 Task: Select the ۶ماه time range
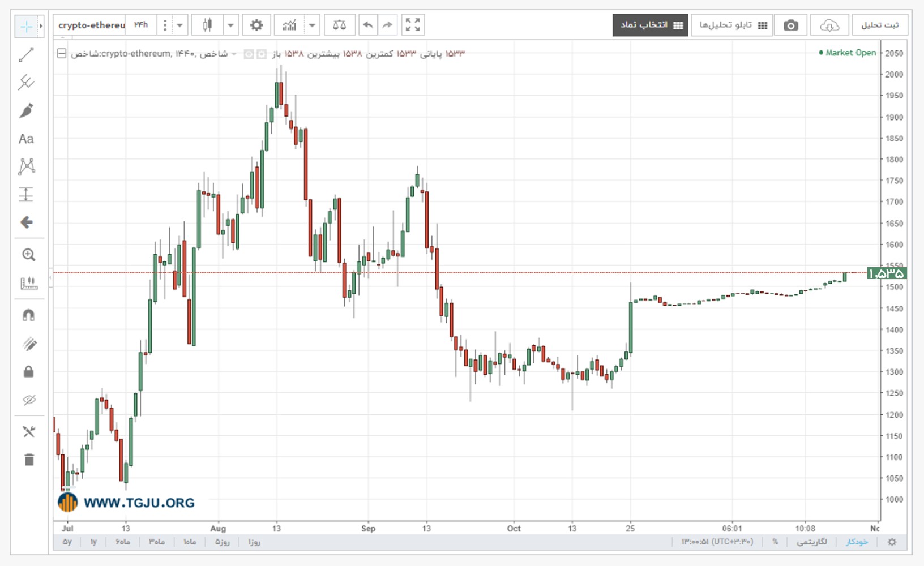[123, 542]
